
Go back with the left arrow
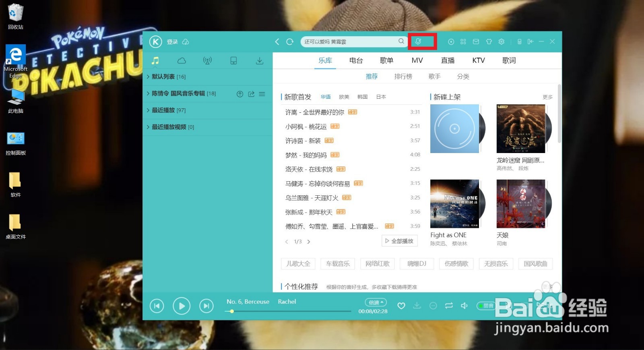point(277,41)
